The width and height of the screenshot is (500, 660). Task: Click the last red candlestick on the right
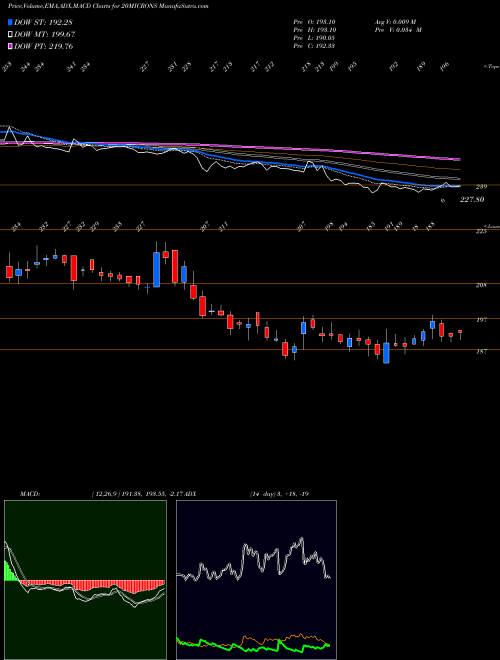coord(460,332)
